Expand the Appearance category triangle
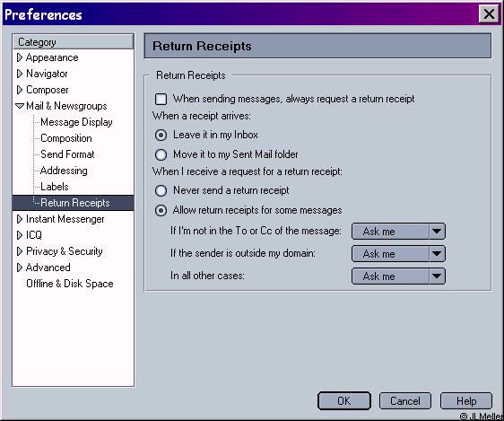This screenshot has height=421, width=504. point(20,57)
